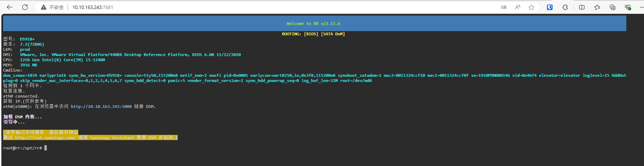This screenshot has width=644, height=166.
Task: Reload the current page
Action: (25, 7)
